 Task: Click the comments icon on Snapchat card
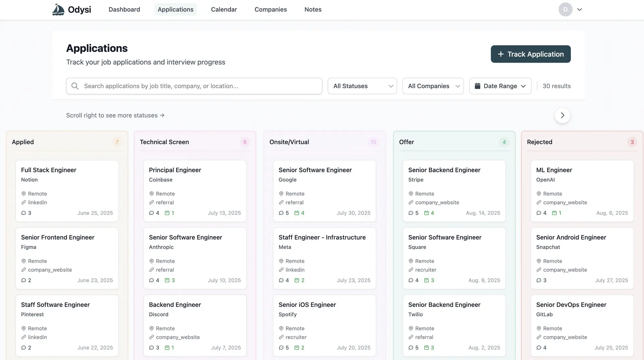(x=539, y=280)
